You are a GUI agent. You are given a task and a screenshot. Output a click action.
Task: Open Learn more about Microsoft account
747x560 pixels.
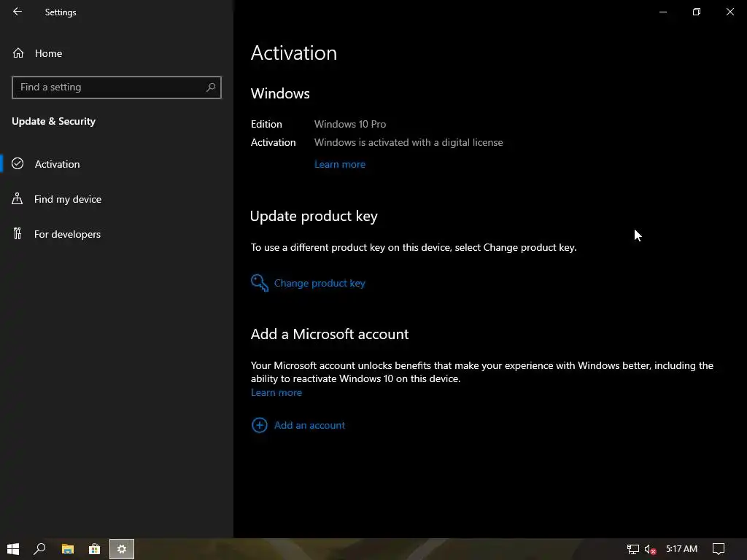pos(276,392)
